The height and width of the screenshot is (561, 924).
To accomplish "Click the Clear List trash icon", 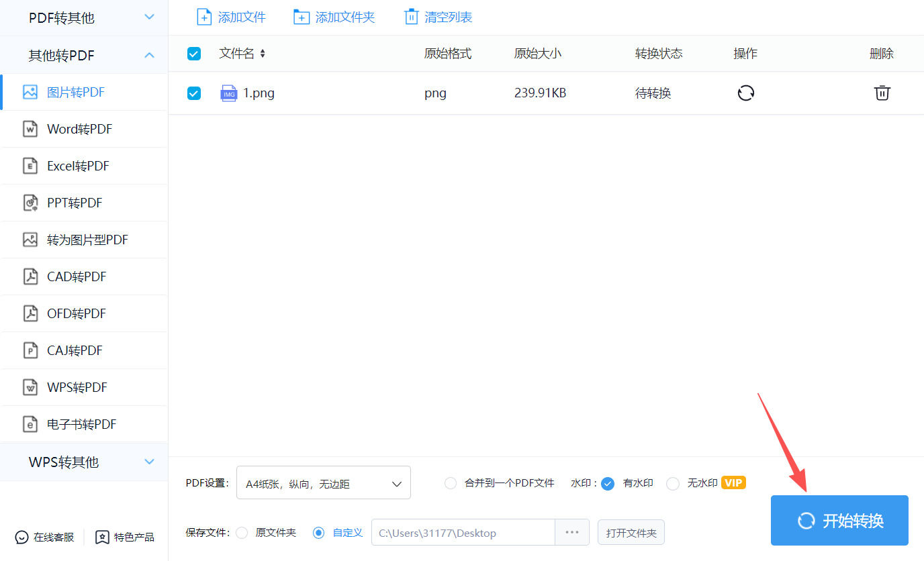I will tap(411, 17).
